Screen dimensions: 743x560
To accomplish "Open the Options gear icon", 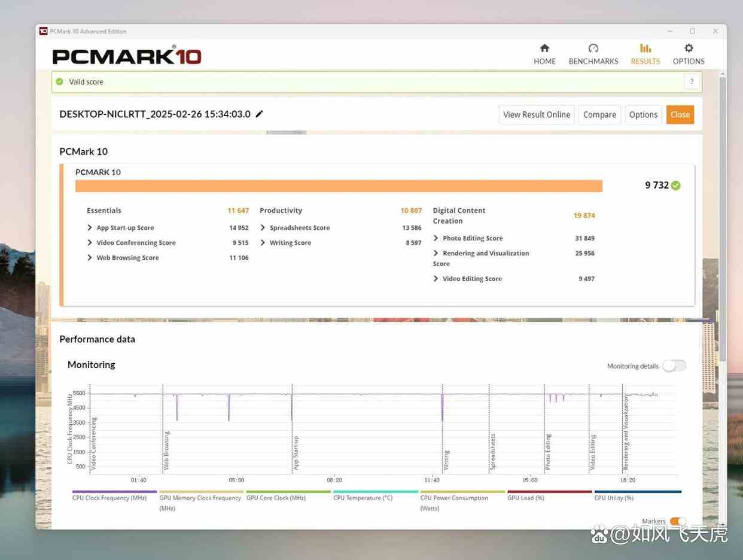I will tap(688, 47).
